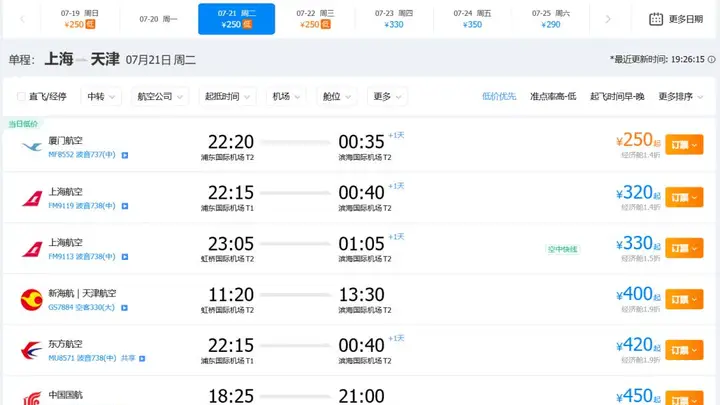Select the 07-22 周三 ¥250 date tab
Viewport: 720px width, 405px height.
tap(315, 19)
